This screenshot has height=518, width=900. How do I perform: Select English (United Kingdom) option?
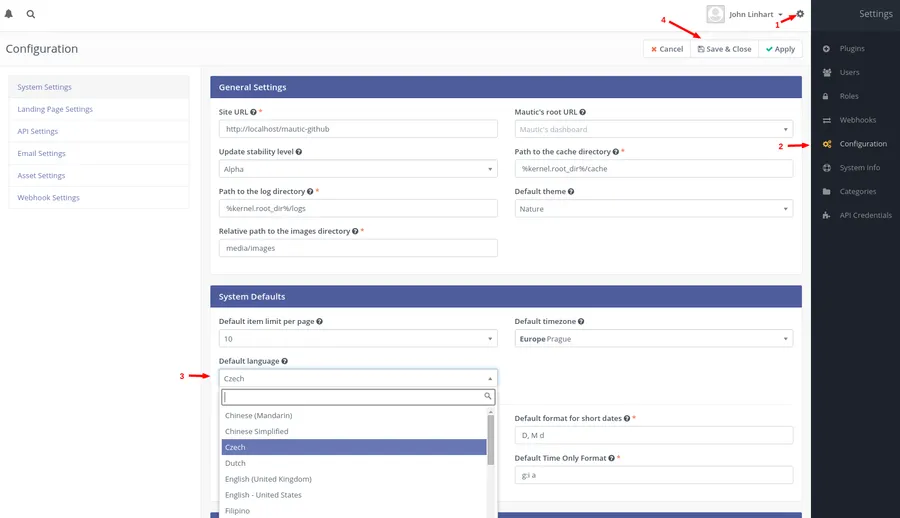(x=354, y=479)
